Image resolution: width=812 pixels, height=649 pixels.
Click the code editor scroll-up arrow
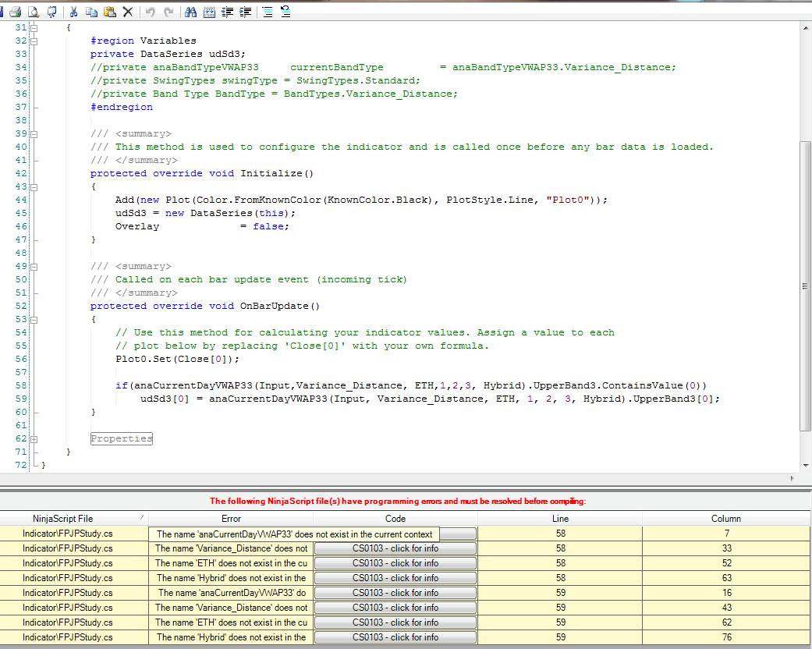(805, 28)
